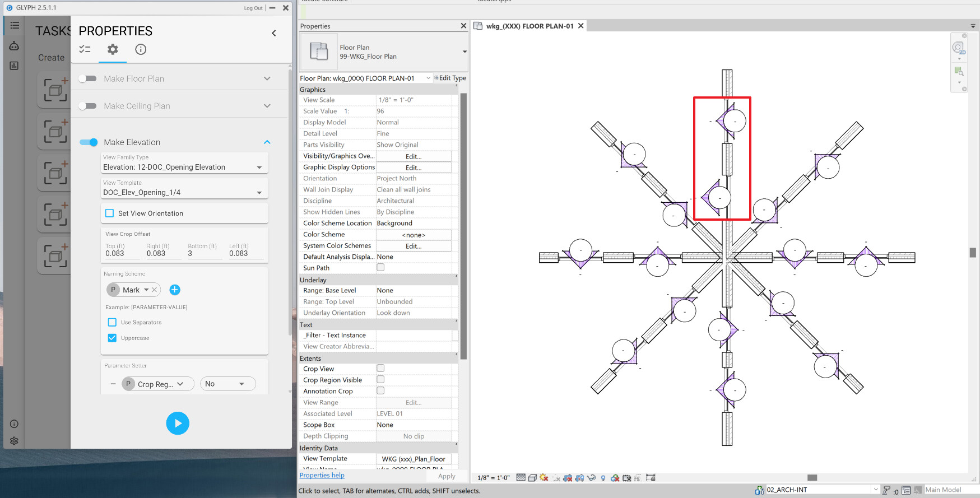Select the View Scale value 1/8" = 1'-0"
The height and width of the screenshot is (498, 980).
point(414,100)
